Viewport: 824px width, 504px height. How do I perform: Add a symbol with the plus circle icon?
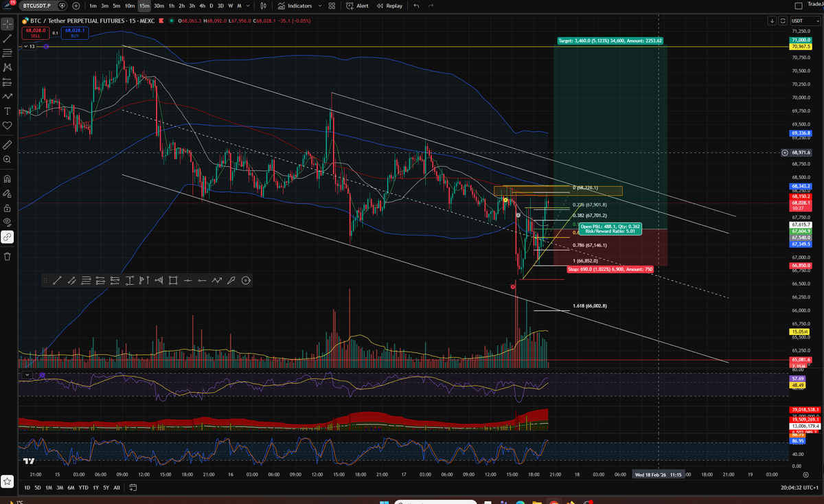(76, 5)
